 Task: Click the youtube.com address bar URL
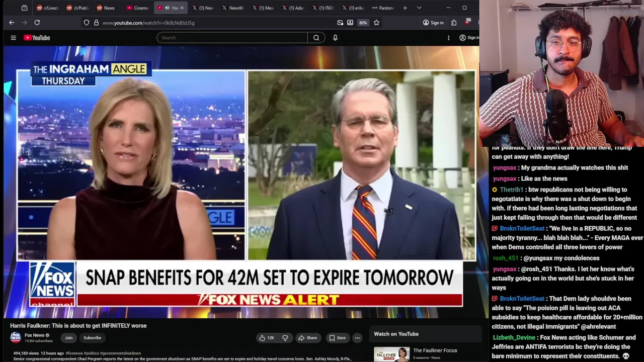tap(148, 23)
